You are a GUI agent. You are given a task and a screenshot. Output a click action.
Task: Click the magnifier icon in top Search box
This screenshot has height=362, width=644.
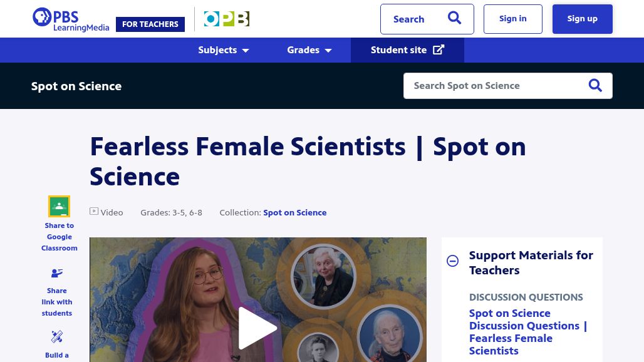pos(454,19)
